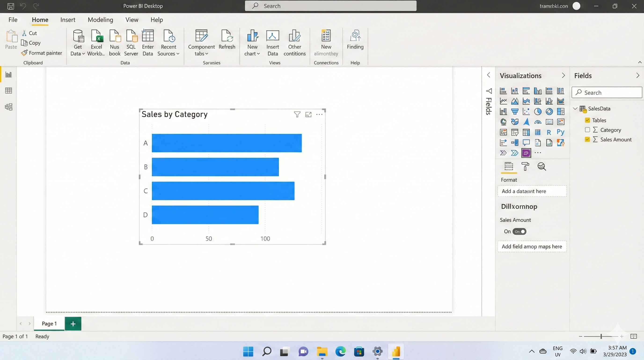Select the stacked bar chart visualization

click(x=503, y=91)
